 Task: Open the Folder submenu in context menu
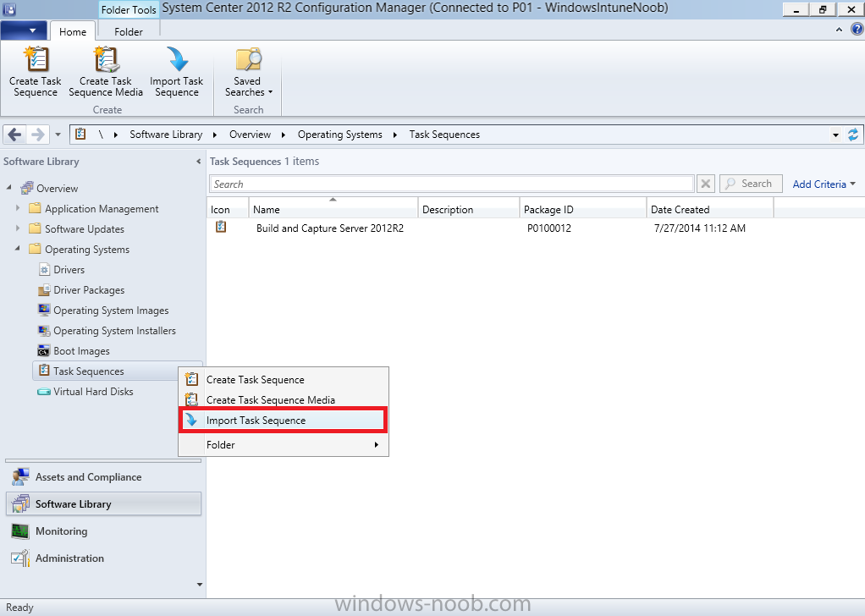pos(284,444)
